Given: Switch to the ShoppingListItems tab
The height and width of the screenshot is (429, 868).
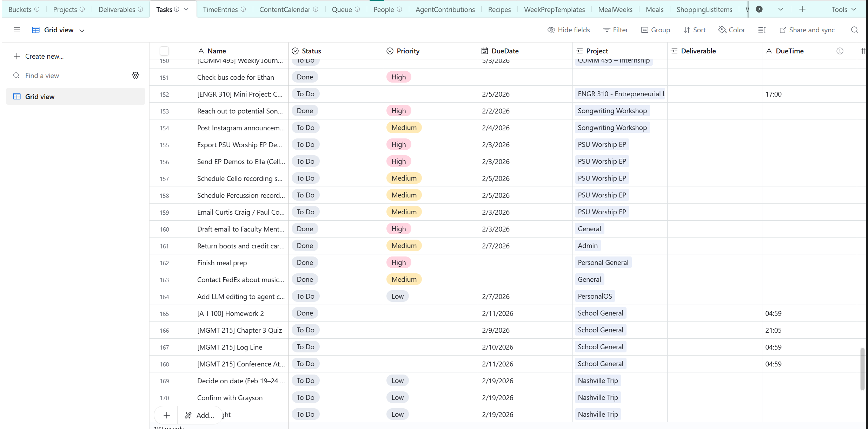Looking at the screenshot, I should tap(704, 9).
